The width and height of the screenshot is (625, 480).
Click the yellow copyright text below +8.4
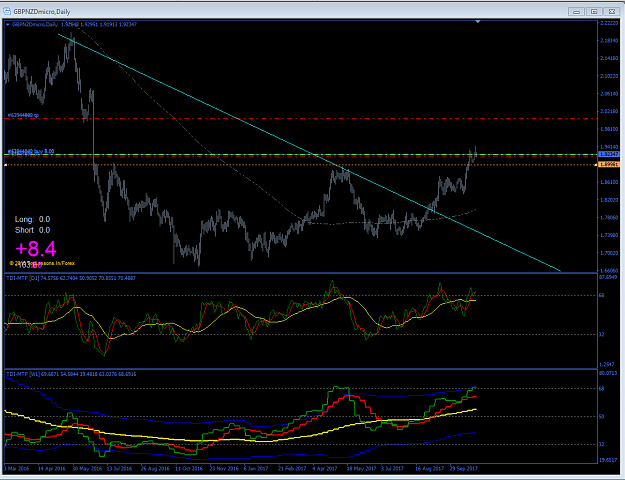click(x=42, y=263)
